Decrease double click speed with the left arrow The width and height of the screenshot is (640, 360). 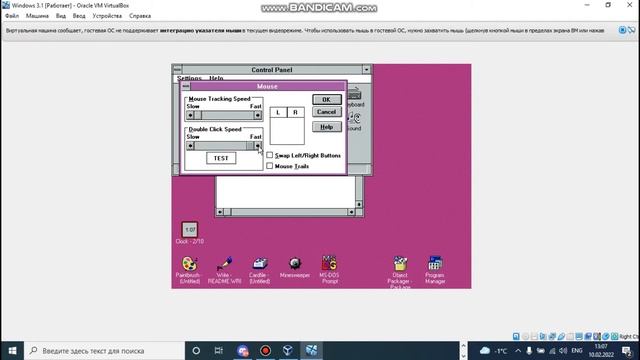[x=190, y=146]
